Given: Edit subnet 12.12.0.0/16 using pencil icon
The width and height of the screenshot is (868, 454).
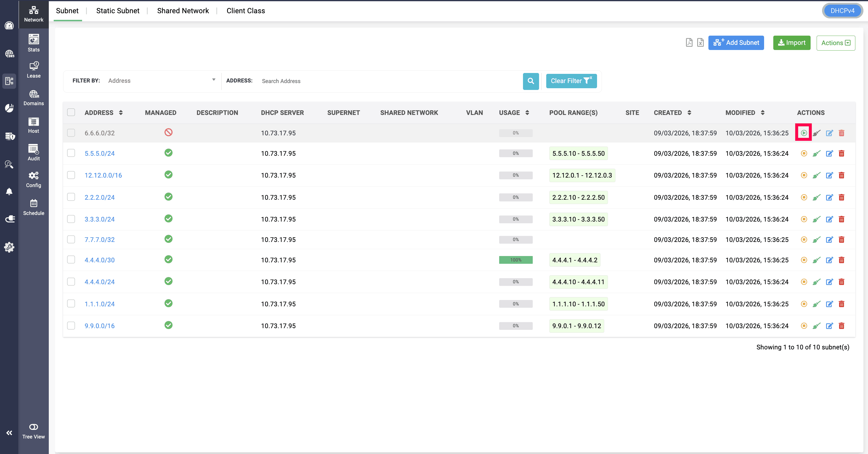Looking at the screenshot, I should pos(829,175).
